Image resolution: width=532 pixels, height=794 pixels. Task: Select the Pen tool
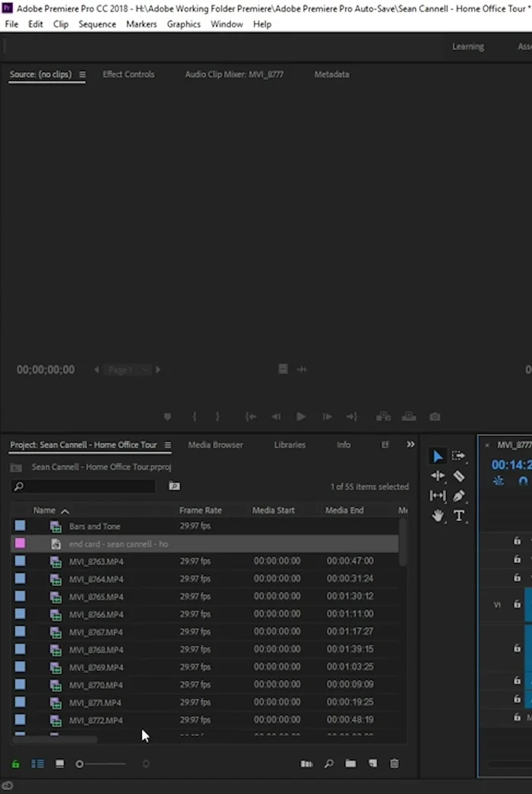(459, 496)
